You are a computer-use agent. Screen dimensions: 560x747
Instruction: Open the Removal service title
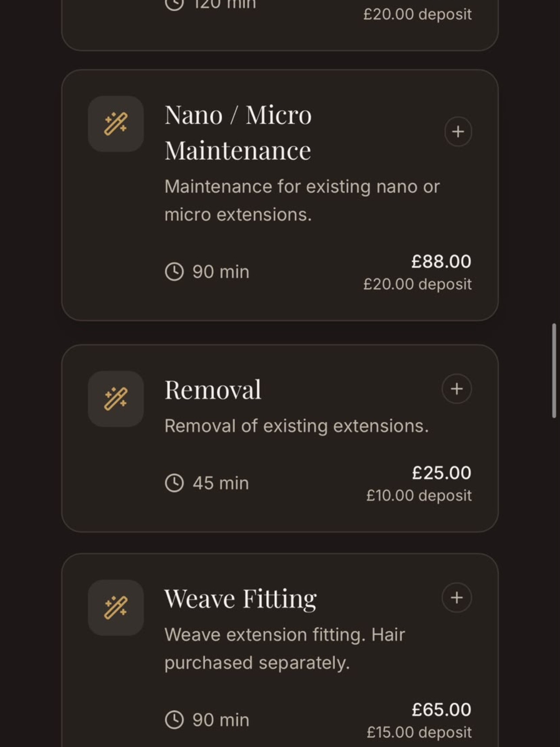pyautogui.click(x=213, y=390)
